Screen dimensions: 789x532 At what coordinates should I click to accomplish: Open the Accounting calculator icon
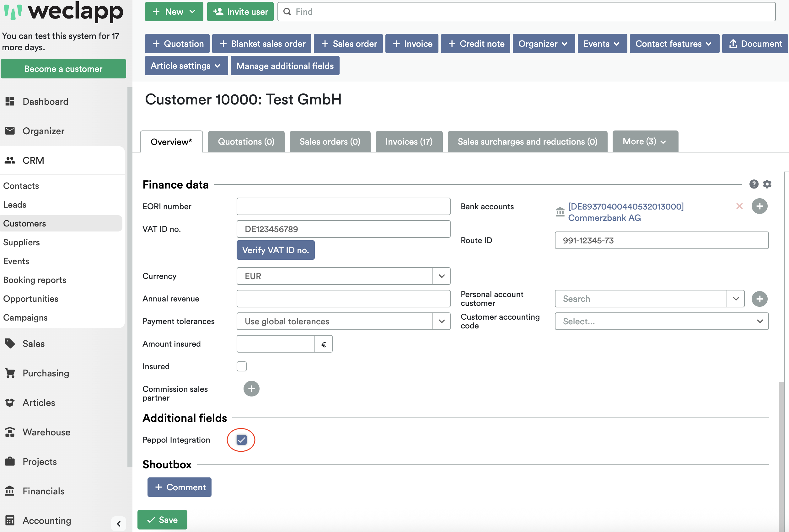(x=10, y=520)
